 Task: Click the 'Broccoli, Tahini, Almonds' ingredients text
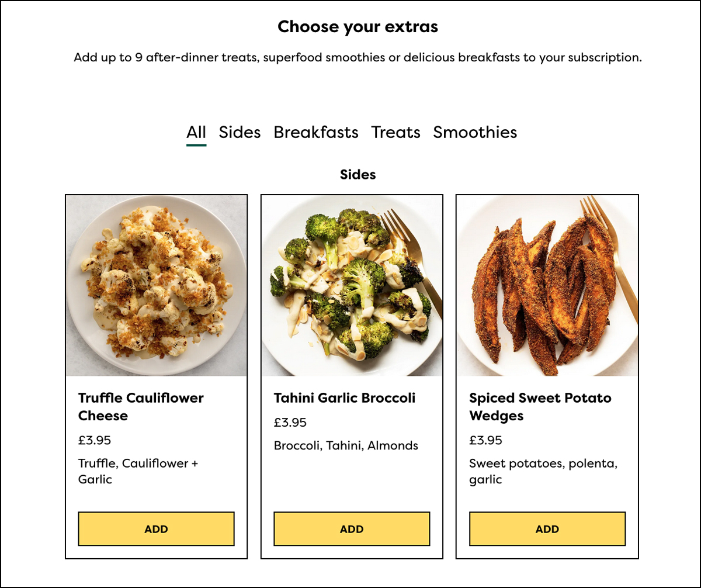(346, 445)
